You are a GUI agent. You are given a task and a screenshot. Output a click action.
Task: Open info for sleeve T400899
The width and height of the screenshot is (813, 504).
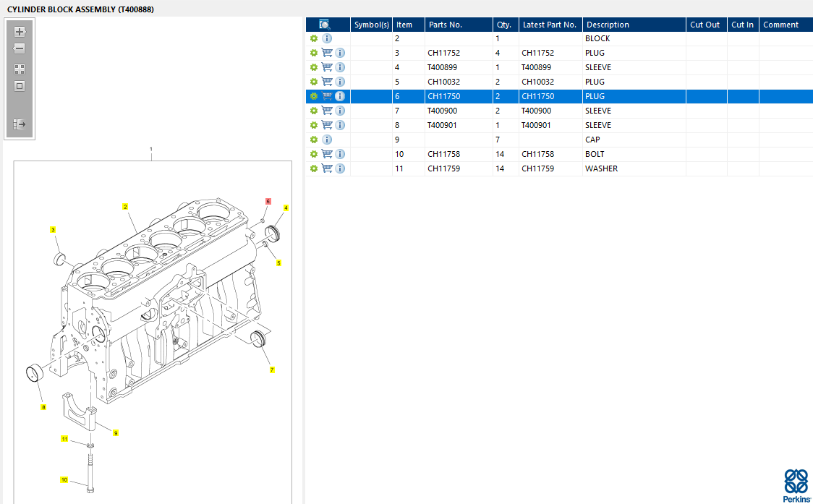point(340,67)
